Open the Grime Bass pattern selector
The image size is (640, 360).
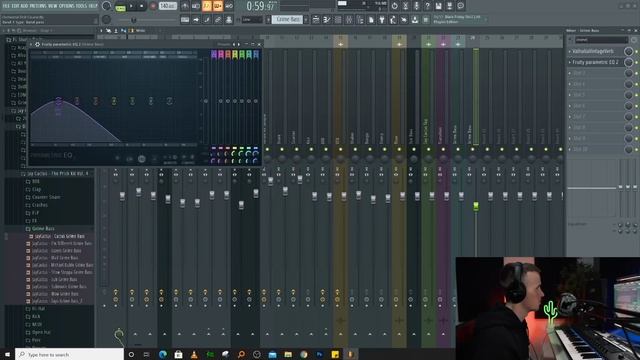[287, 20]
